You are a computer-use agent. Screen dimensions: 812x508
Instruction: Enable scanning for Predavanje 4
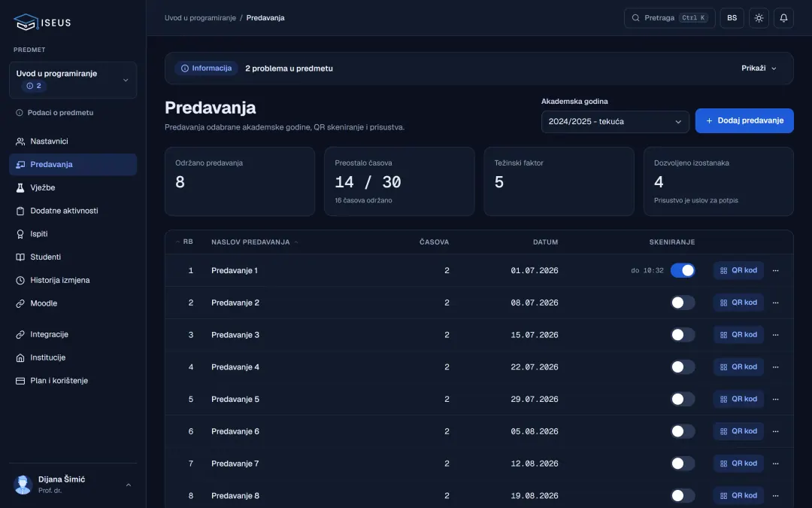click(x=683, y=367)
